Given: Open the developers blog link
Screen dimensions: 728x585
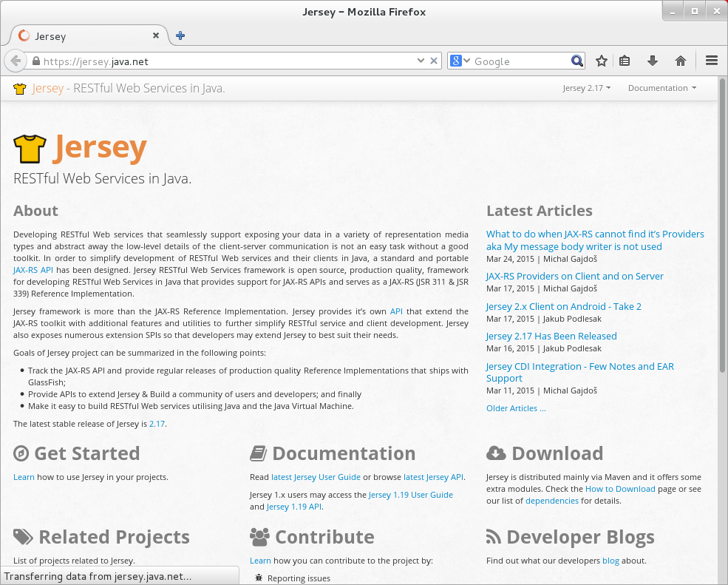Looking at the screenshot, I should point(610,561).
